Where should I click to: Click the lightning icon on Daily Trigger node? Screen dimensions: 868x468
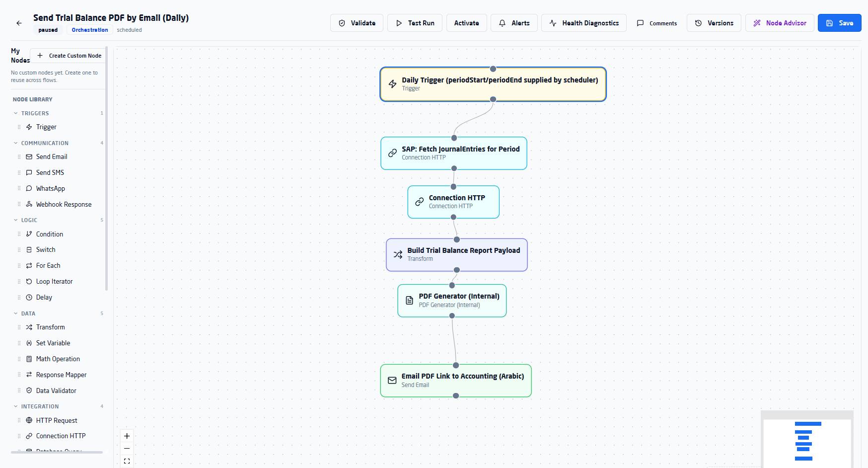click(392, 84)
